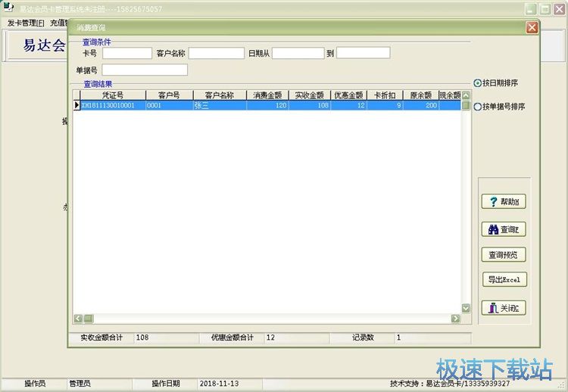The height and width of the screenshot is (392, 568).
Task: Click horizontal scrollbar right arrow
Action: pyautogui.click(x=456, y=318)
